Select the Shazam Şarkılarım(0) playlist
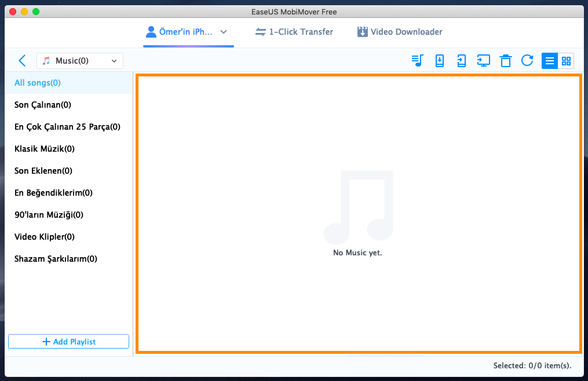 coord(56,259)
